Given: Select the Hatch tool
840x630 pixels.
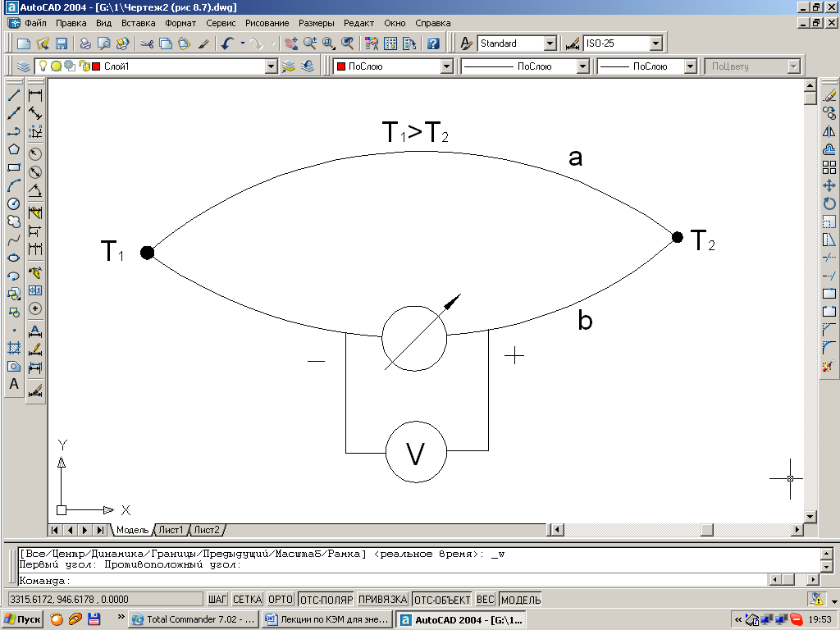Looking at the screenshot, I should click(14, 348).
